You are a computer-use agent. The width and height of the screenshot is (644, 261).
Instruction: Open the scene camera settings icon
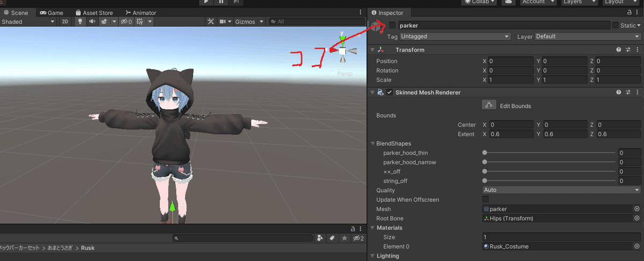pyautogui.click(x=223, y=21)
